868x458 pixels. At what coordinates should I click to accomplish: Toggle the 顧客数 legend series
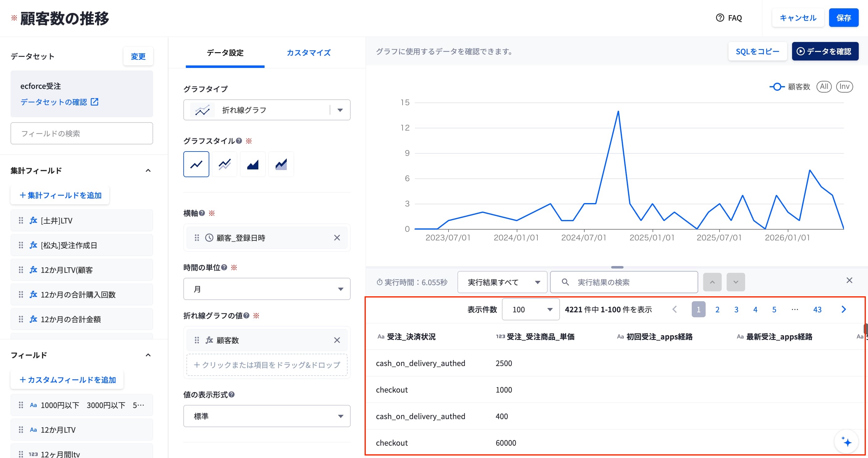pyautogui.click(x=790, y=87)
